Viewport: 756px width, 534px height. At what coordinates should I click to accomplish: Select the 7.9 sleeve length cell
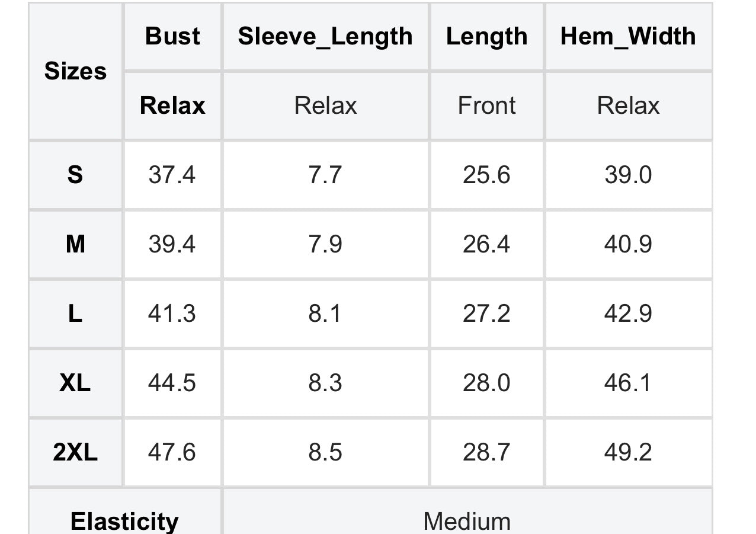(325, 244)
